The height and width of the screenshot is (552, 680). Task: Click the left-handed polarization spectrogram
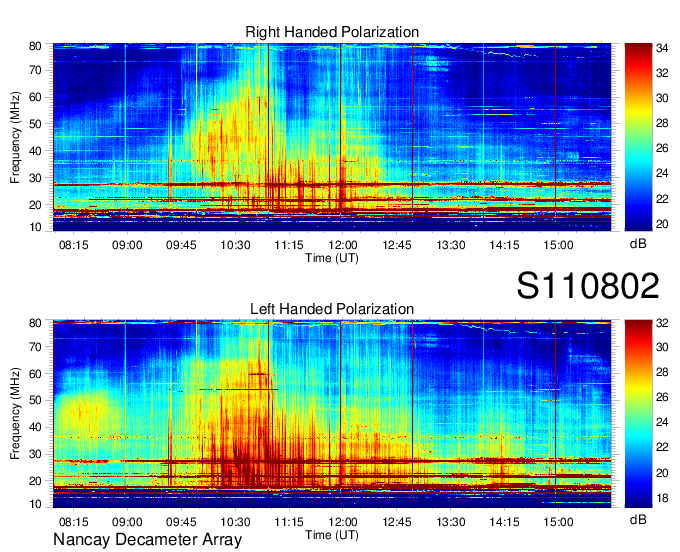[x=332, y=414]
